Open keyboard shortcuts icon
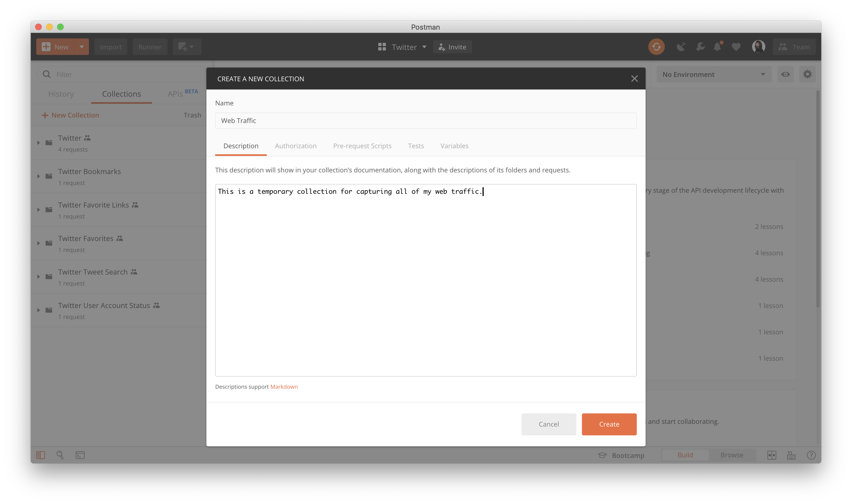852x504 pixels. pyautogui.click(x=791, y=455)
